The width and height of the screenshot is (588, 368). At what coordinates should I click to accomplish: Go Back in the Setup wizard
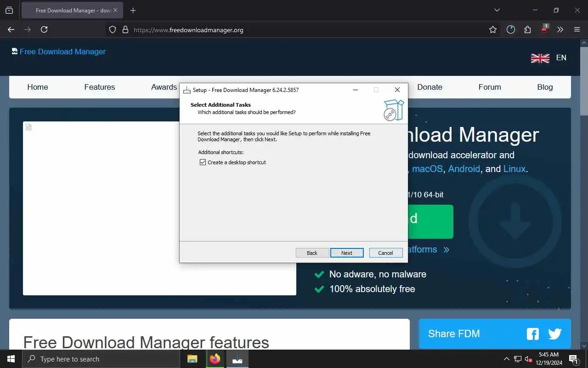312,253
